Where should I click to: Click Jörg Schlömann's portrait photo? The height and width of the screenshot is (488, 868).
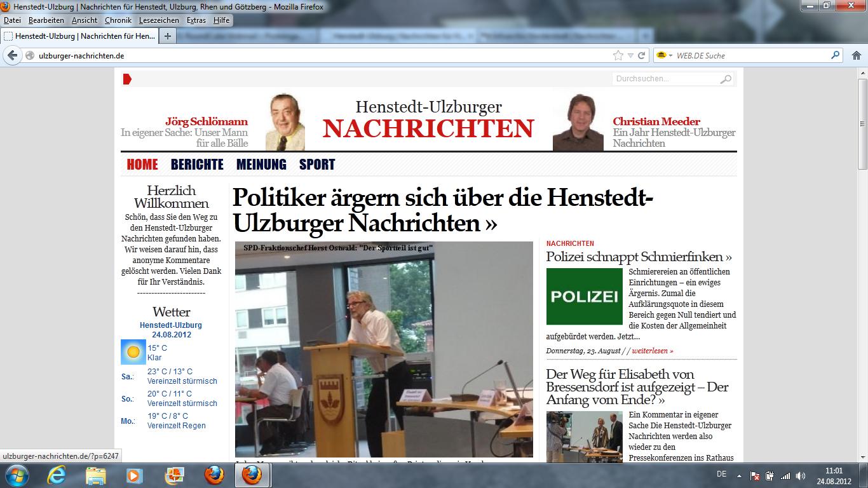pos(285,122)
